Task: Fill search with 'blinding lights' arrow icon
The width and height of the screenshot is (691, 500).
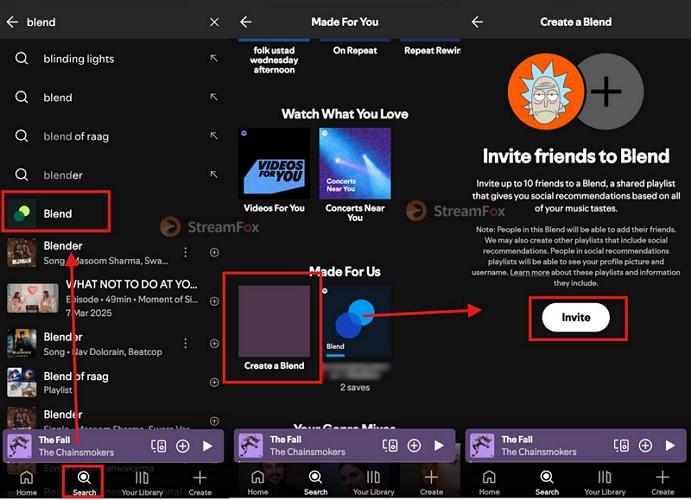Action: pyautogui.click(x=214, y=58)
